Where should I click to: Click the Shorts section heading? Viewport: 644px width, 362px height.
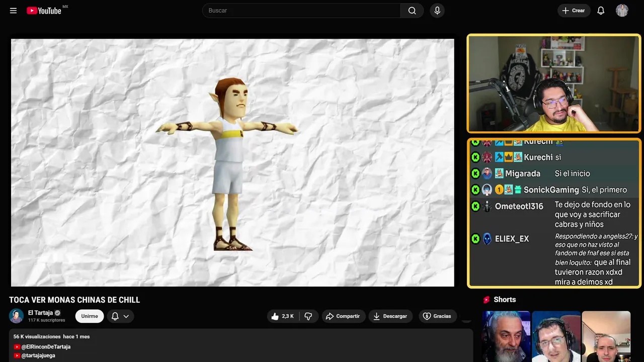click(x=505, y=300)
